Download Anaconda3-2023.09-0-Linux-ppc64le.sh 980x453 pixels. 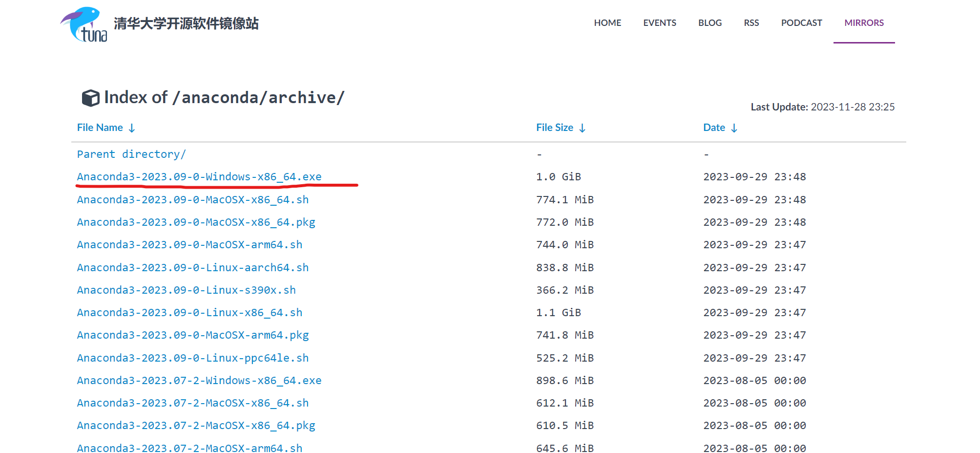[x=193, y=358]
